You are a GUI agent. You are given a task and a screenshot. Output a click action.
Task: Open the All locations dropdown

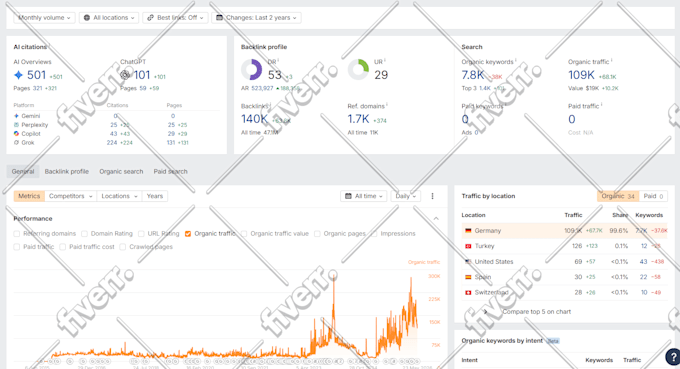coord(109,18)
